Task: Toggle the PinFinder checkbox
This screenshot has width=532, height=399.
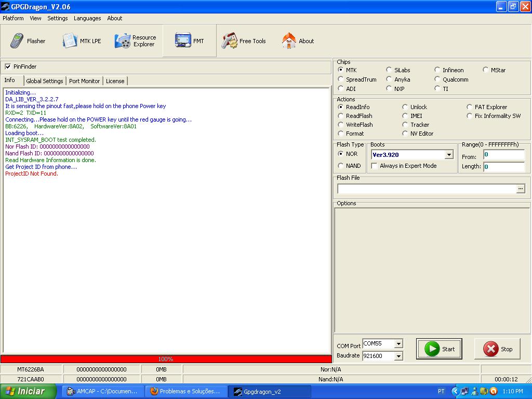Action: [x=8, y=66]
